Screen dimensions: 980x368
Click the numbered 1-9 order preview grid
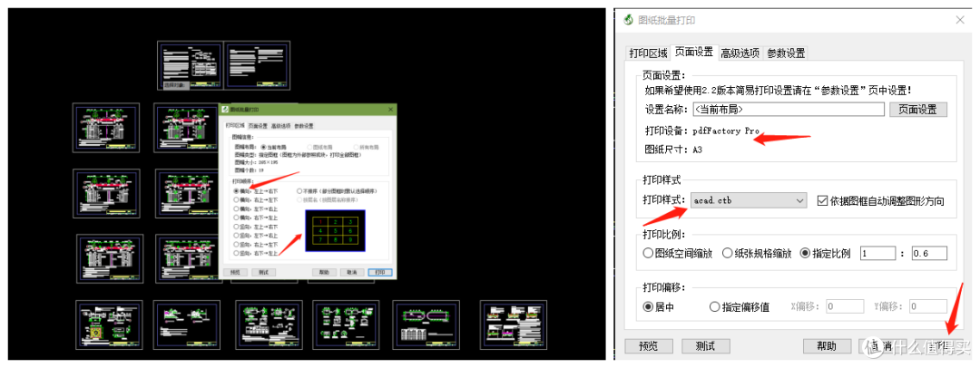(335, 230)
